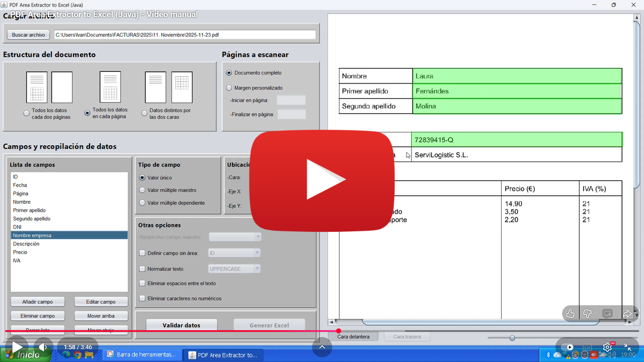Select 'Página' in field list
The width and height of the screenshot is (644, 362).
pyautogui.click(x=69, y=194)
